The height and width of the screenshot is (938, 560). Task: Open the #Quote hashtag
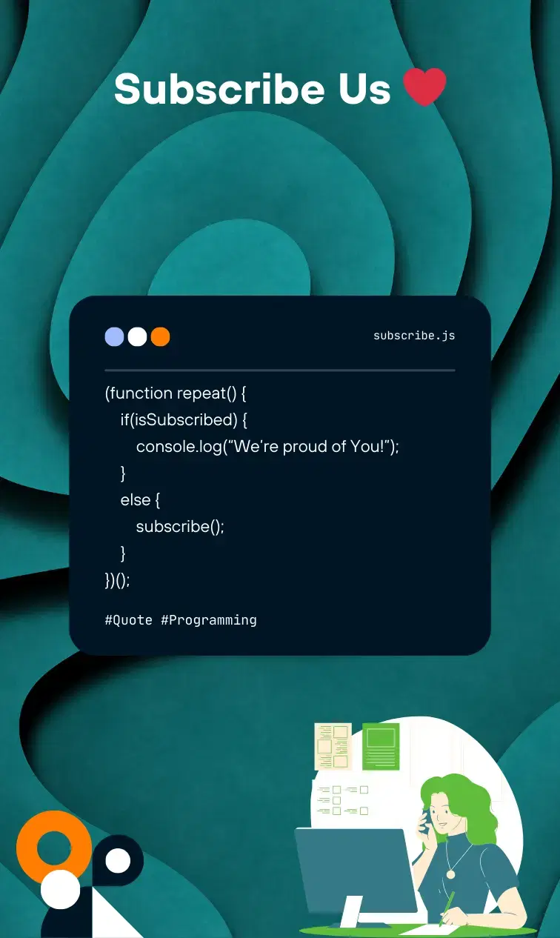tap(129, 620)
